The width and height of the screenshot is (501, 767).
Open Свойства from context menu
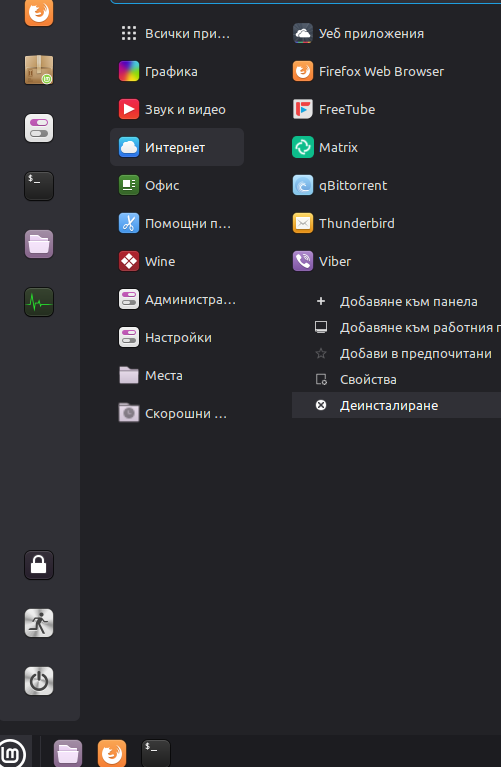pos(396,379)
